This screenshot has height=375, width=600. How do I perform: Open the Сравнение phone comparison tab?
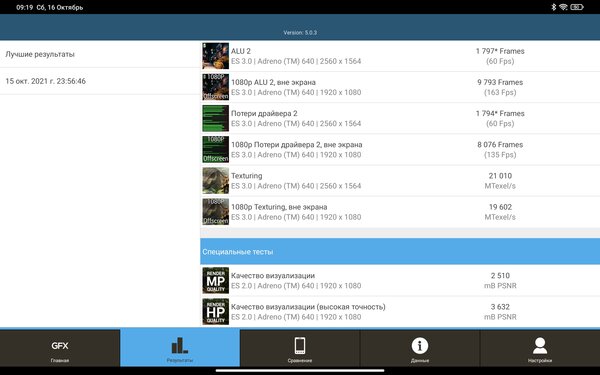[x=300, y=348]
